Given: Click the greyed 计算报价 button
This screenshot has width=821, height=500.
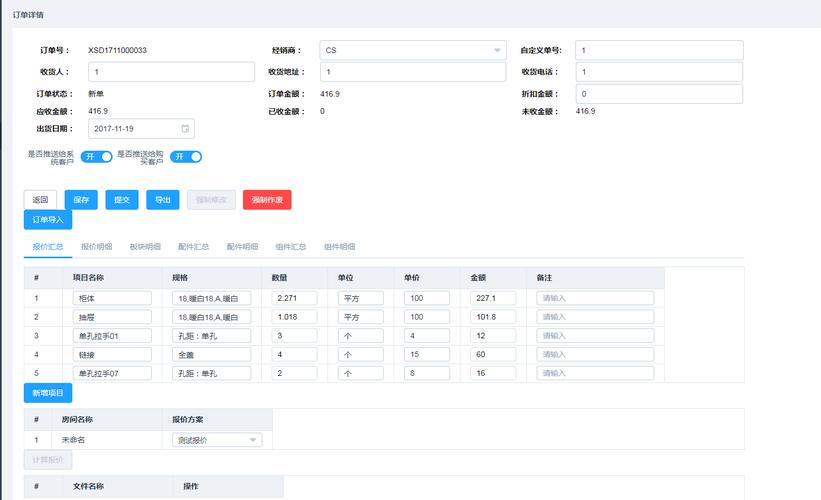Looking at the screenshot, I should coord(48,460).
